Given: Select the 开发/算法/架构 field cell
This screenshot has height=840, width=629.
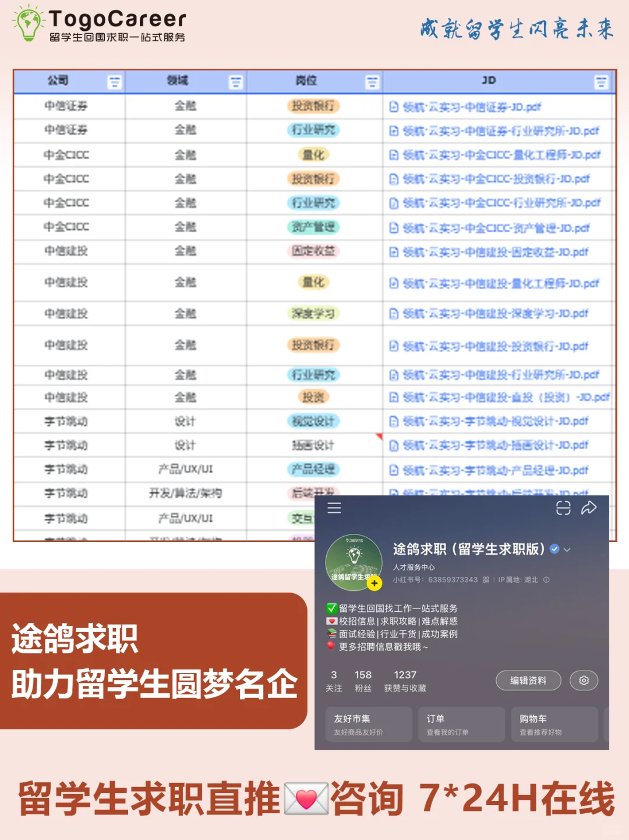Looking at the screenshot, I should click(x=185, y=493).
